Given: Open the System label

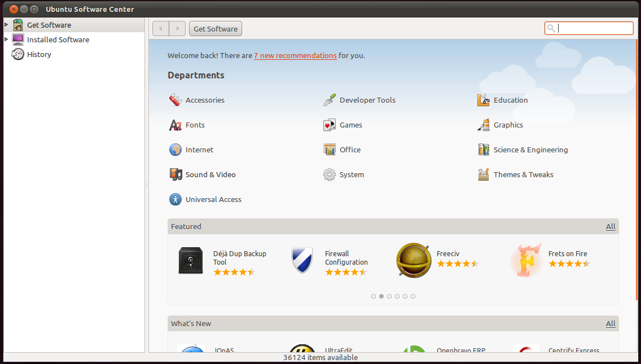Looking at the screenshot, I should point(352,175).
